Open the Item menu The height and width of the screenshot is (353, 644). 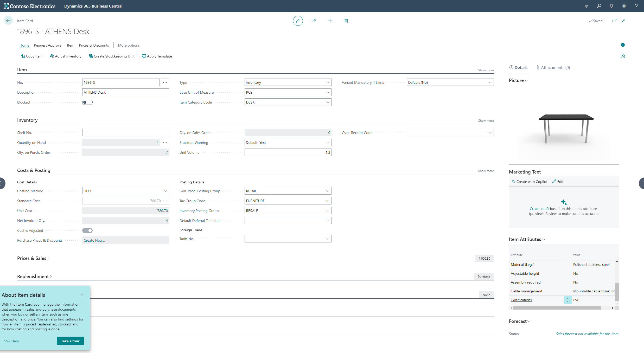click(x=71, y=45)
